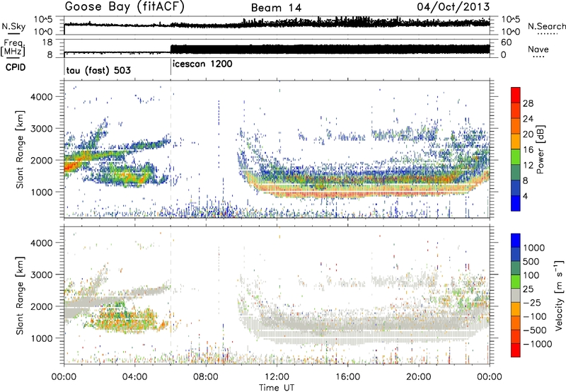Click the date '04/Oct/2013'
566x392 pixels.
(454, 6)
